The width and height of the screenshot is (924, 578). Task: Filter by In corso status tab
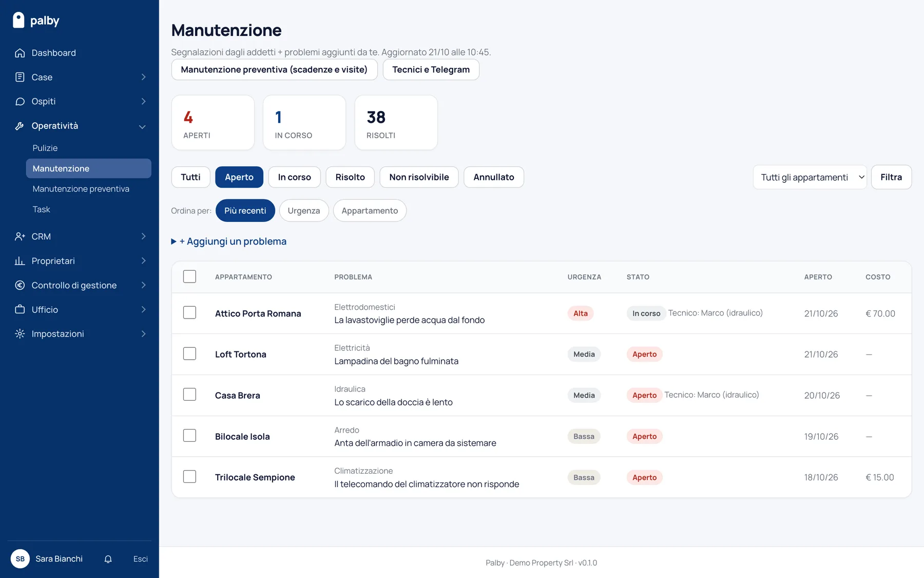pos(295,177)
